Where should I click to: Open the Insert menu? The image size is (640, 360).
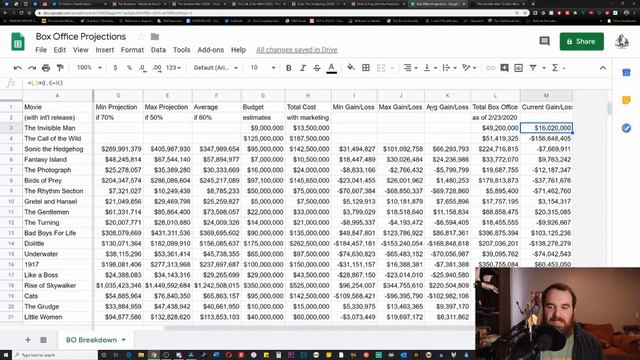pos(104,50)
